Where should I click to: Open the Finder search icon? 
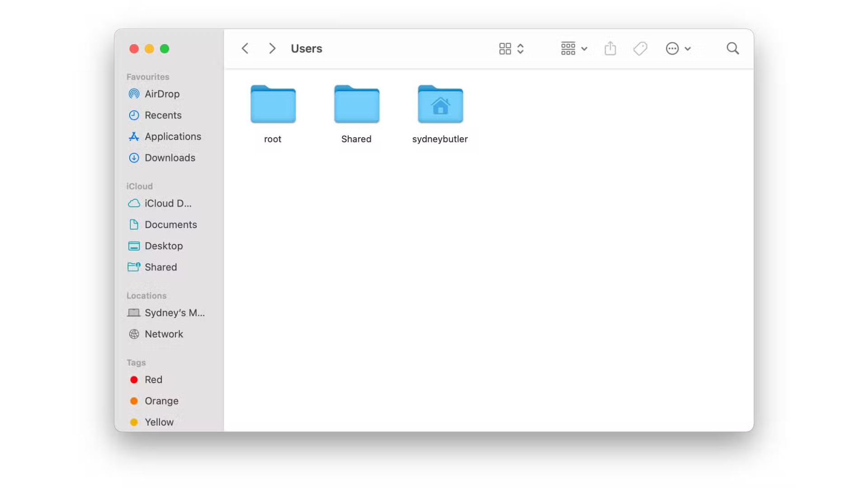click(x=732, y=48)
